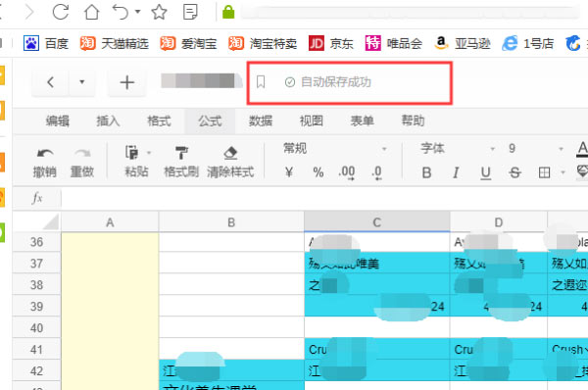Open the 帮助 menu
Viewport: 588px width, 390px height.
(x=413, y=121)
